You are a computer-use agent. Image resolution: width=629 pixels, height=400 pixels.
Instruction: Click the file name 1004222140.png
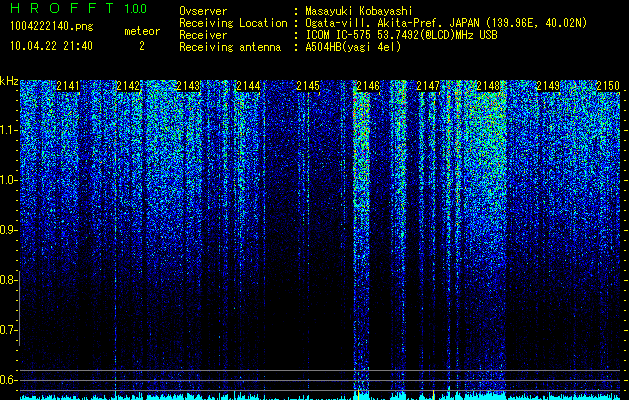(x=52, y=26)
